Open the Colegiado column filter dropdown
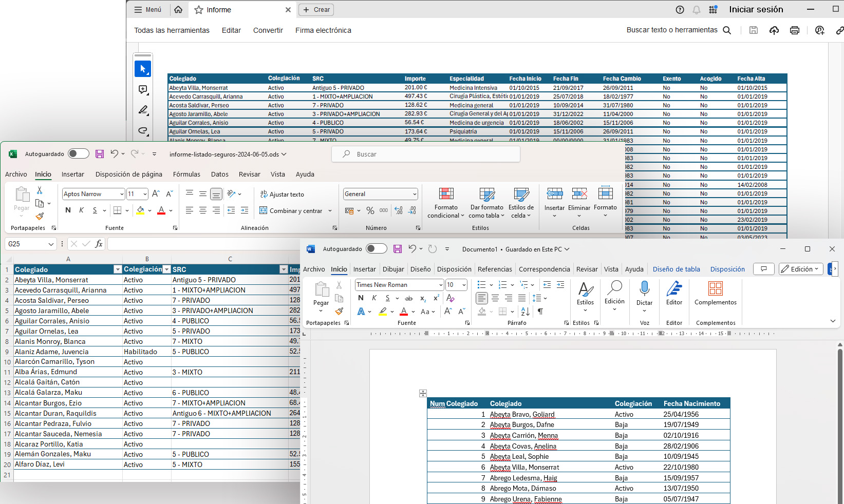The width and height of the screenshot is (844, 504). pyautogui.click(x=118, y=269)
